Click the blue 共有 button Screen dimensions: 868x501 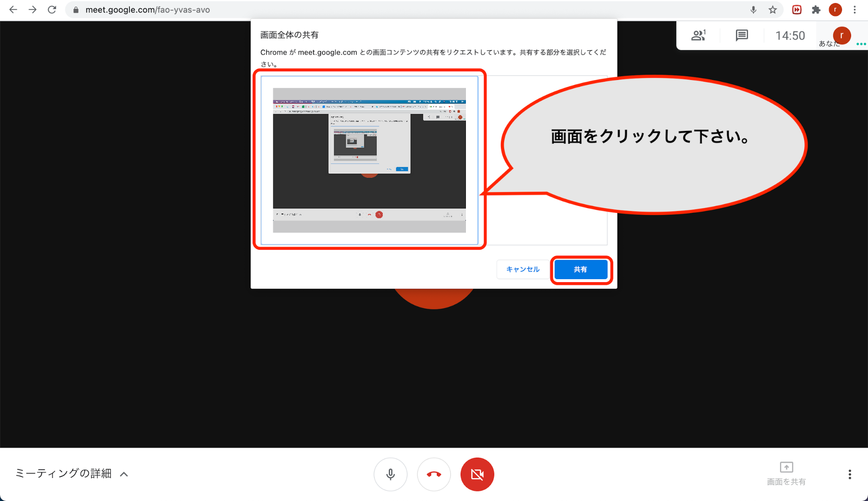click(x=581, y=270)
